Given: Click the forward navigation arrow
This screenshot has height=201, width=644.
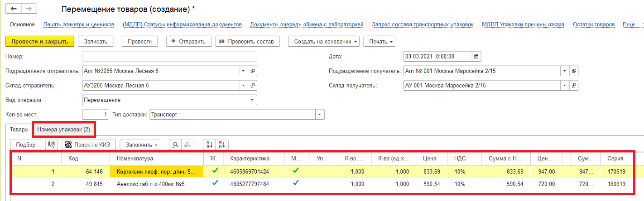Looking at the screenshot, I should pyautogui.click(x=29, y=9).
